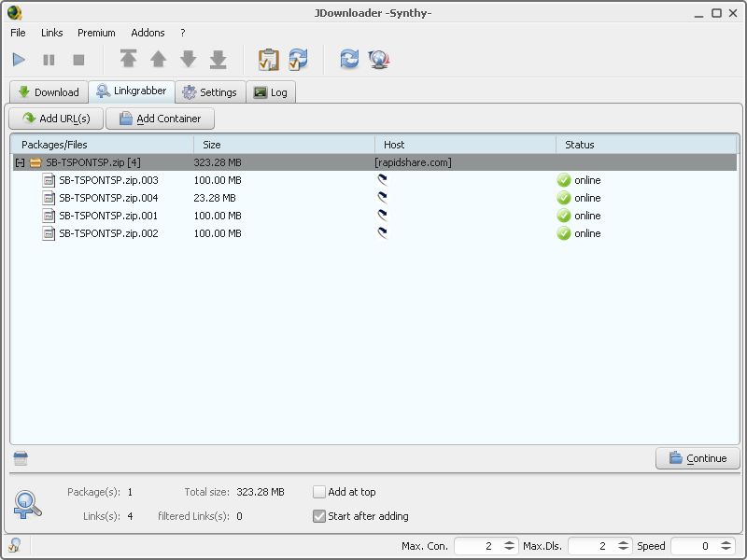This screenshot has width=747, height=560.
Task: Click the Max. Con. value field
Action: 477,546
